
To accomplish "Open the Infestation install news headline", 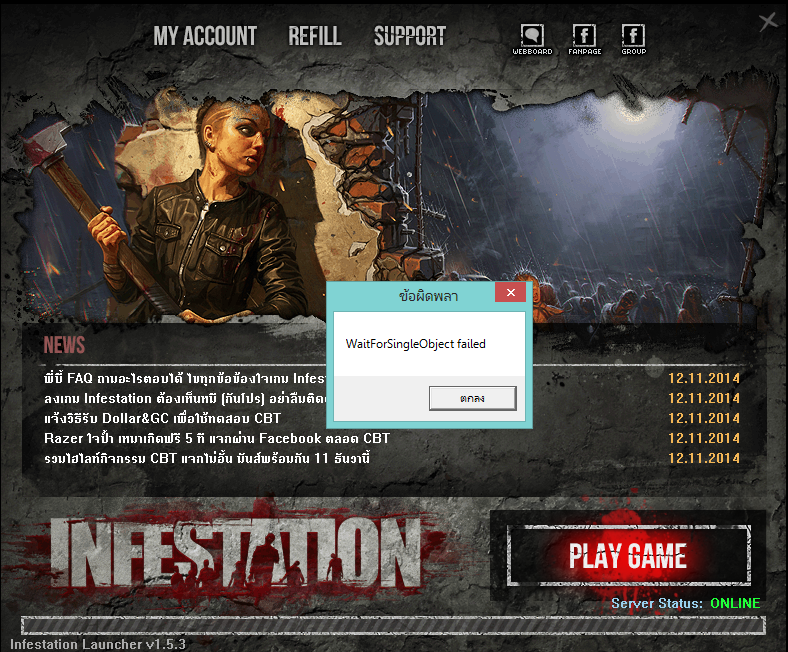I will [185, 398].
